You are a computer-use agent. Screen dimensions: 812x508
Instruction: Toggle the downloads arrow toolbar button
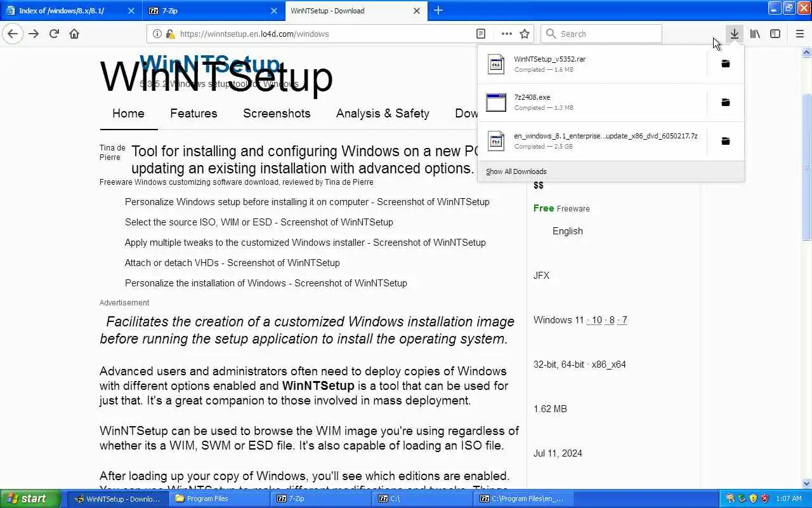coord(734,34)
